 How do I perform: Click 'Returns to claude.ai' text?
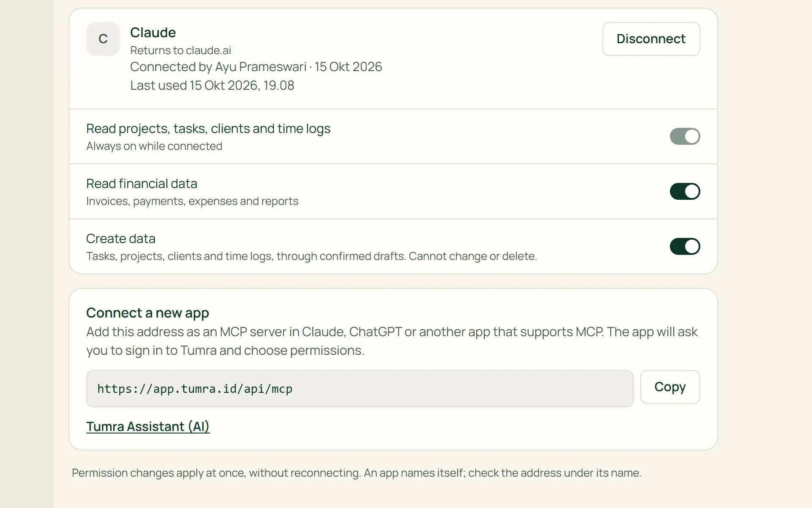point(181,50)
